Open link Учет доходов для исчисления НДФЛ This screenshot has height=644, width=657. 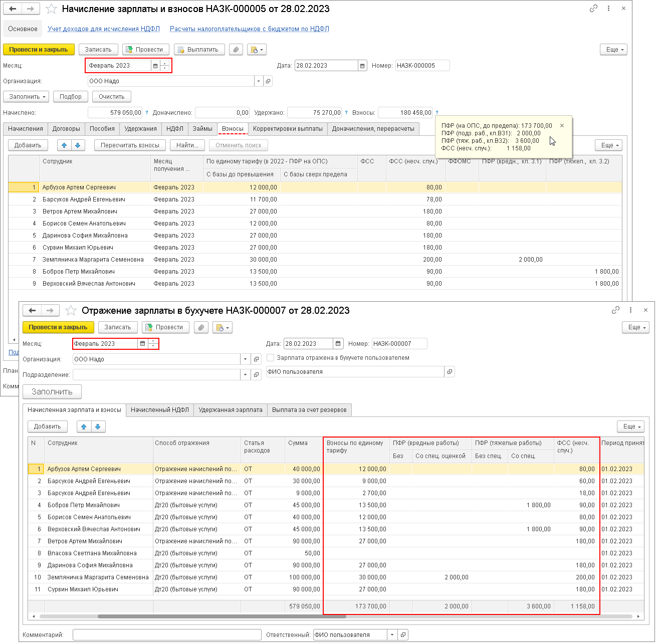click(x=104, y=29)
